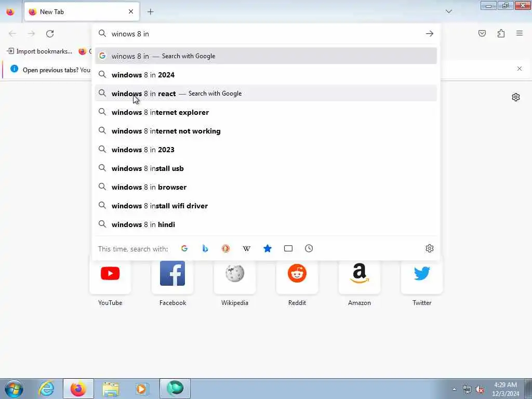Choose suggestion windows 8 install usb
Viewport: 532px width, 399px height.
(x=265, y=168)
